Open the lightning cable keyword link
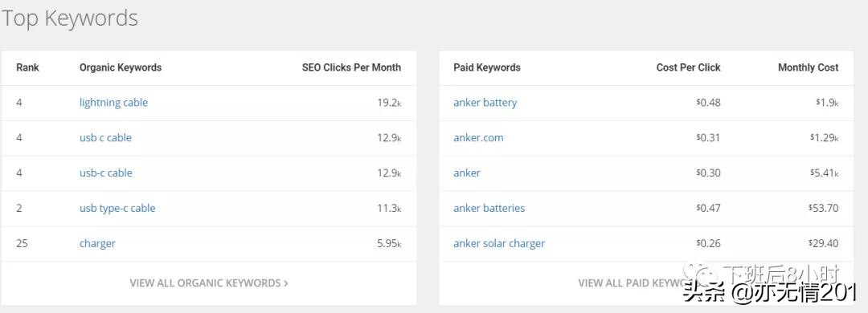The height and width of the screenshot is (313, 868). pyautogui.click(x=113, y=103)
